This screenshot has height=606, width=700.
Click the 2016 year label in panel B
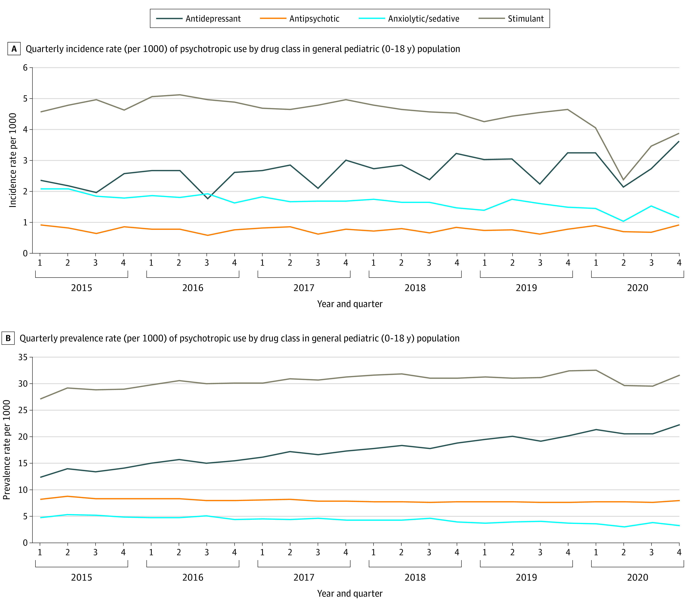(193, 577)
